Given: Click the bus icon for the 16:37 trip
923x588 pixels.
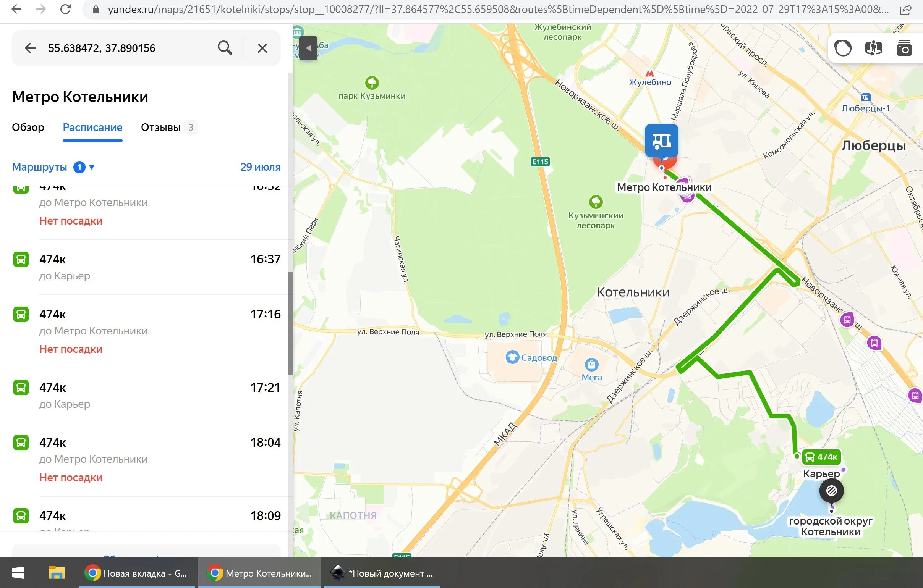Looking at the screenshot, I should click(x=21, y=259).
